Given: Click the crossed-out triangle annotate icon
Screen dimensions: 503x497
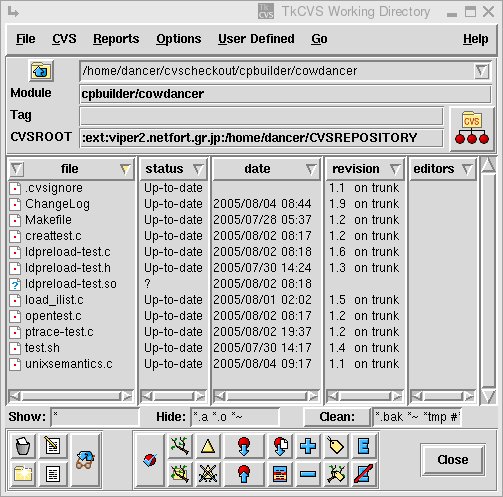Looking at the screenshot, I should click(x=208, y=474).
